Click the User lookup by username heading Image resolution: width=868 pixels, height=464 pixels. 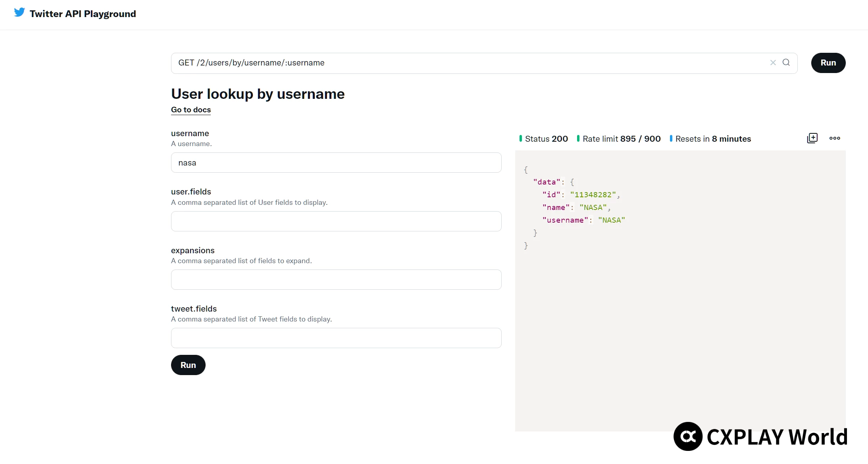(x=258, y=94)
